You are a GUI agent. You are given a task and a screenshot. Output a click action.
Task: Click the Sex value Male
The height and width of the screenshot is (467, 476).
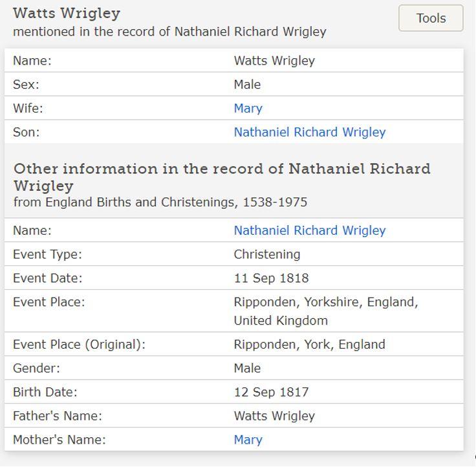point(247,84)
